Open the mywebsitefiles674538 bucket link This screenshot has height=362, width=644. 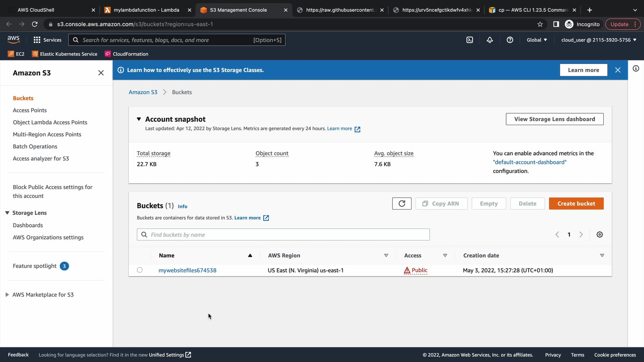(187, 270)
